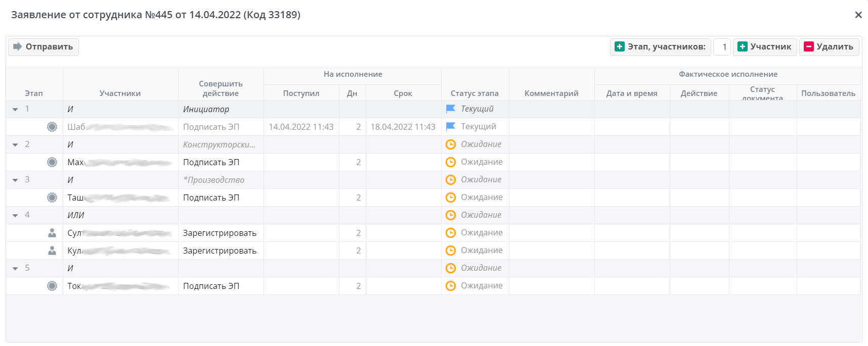
Task: Click the seal icon beside Шаб participant
Action: pyautogui.click(x=52, y=127)
